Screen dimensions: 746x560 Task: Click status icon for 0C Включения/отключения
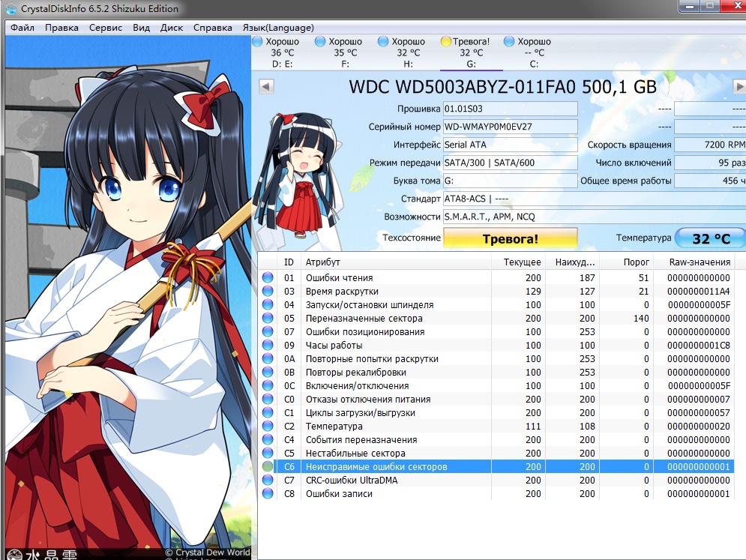point(268,385)
